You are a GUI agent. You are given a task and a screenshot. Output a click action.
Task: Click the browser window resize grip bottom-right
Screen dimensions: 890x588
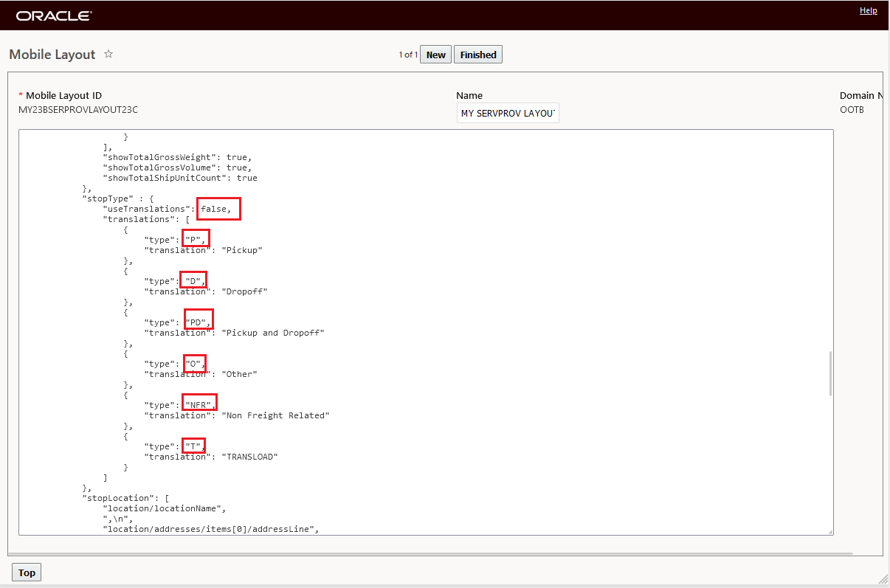(x=884, y=578)
